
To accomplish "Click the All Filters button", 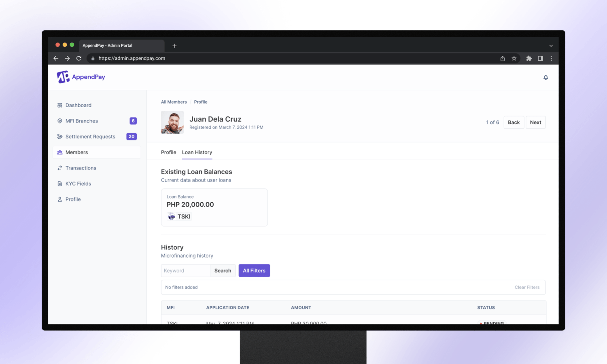I will coord(254,270).
